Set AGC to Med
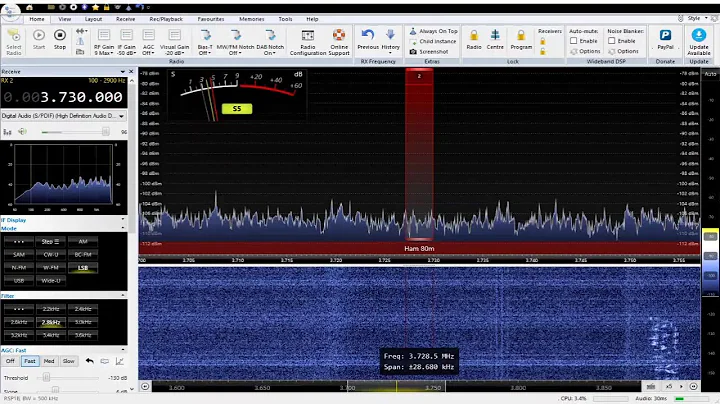The image size is (720, 404). 49,361
